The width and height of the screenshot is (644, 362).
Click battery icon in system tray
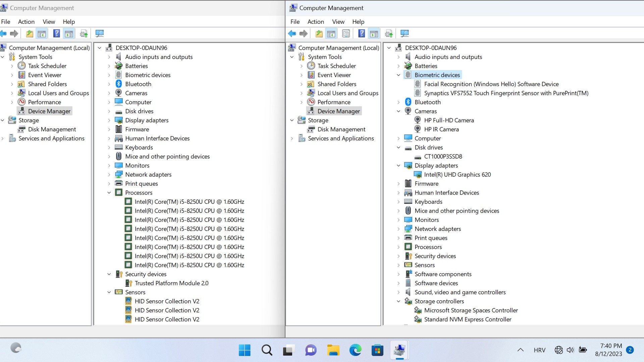pos(583,350)
